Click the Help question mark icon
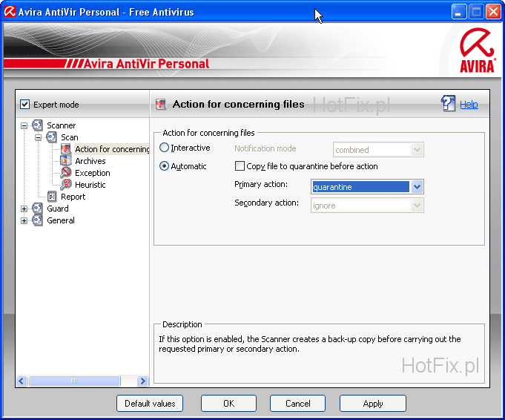Viewport: 505px width, 420px height. [x=448, y=104]
